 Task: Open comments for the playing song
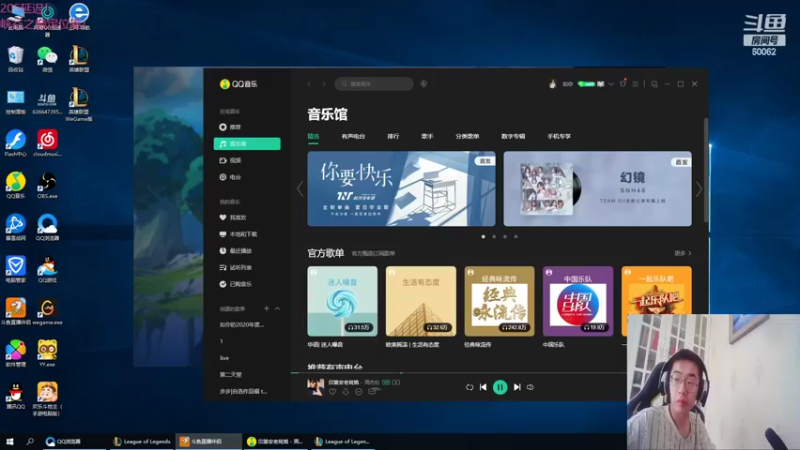pos(374,391)
